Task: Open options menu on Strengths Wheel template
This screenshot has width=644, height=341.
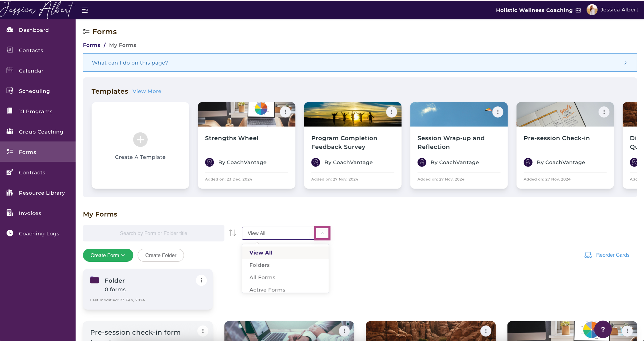Action: click(x=285, y=112)
